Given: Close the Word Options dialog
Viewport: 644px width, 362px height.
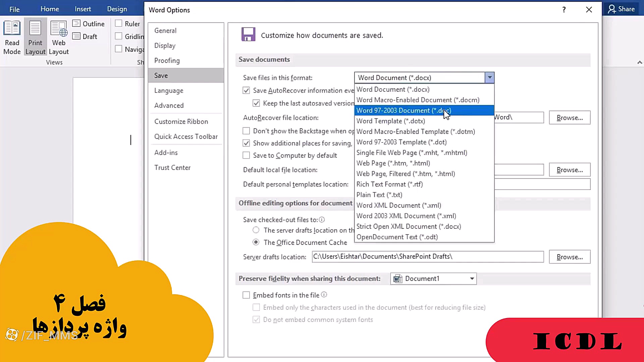Looking at the screenshot, I should tap(589, 10).
